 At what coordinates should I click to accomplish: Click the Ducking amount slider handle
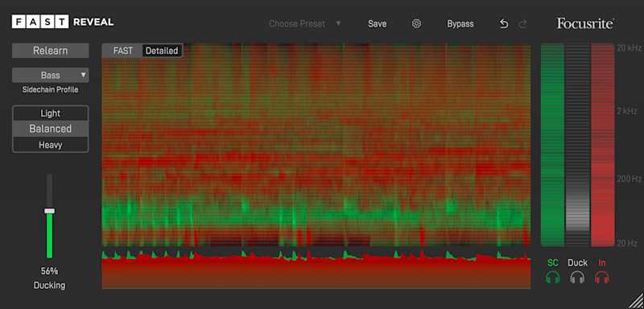click(49, 211)
